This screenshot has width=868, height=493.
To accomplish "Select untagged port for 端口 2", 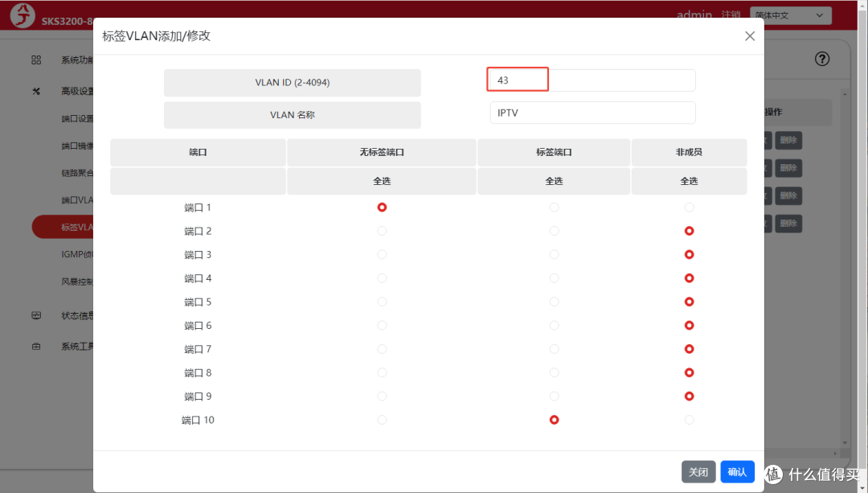I will (x=382, y=231).
